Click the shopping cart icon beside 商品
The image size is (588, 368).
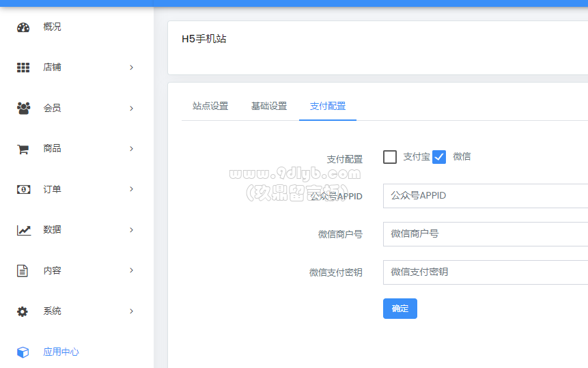(x=23, y=149)
